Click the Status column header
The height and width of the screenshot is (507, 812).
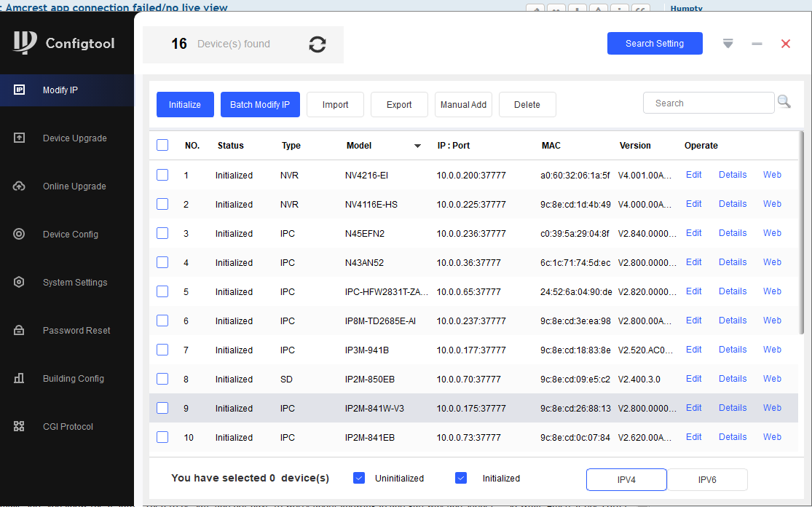click(230, 146)
